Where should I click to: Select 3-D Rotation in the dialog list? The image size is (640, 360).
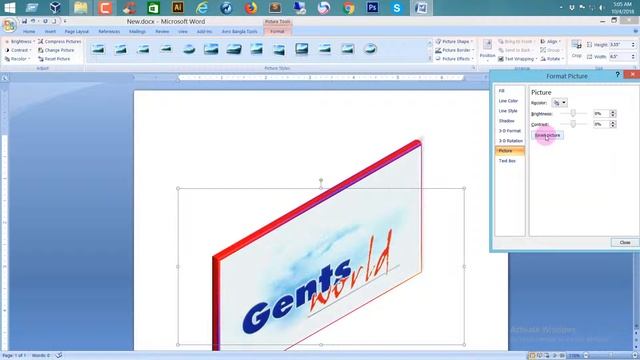point(510,141)
